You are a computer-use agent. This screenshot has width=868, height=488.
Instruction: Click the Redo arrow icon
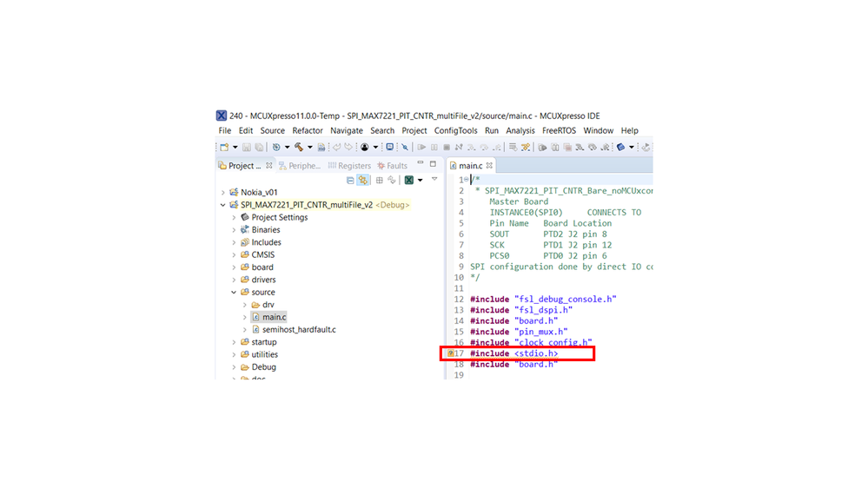(348, 147)
